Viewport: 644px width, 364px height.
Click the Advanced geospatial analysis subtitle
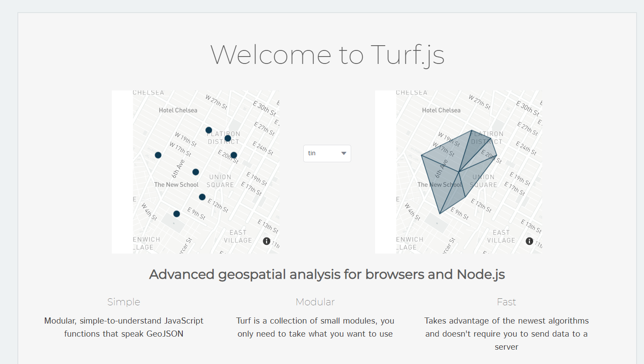pos(327,274)
